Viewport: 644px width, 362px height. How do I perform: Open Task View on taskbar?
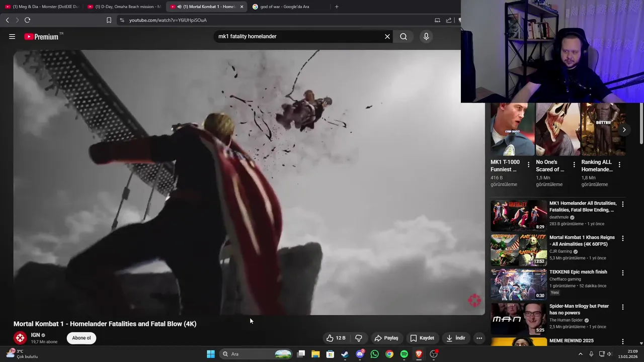point(301,354)
